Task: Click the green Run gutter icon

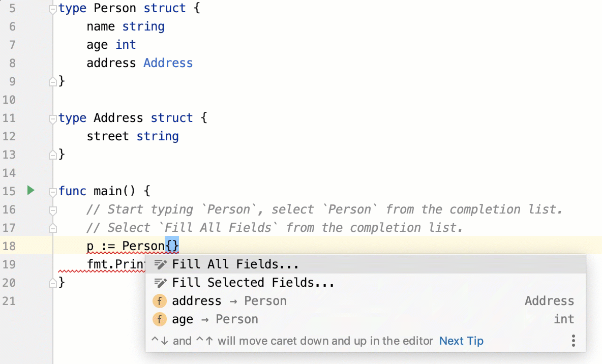Action: tap(31, 191)
